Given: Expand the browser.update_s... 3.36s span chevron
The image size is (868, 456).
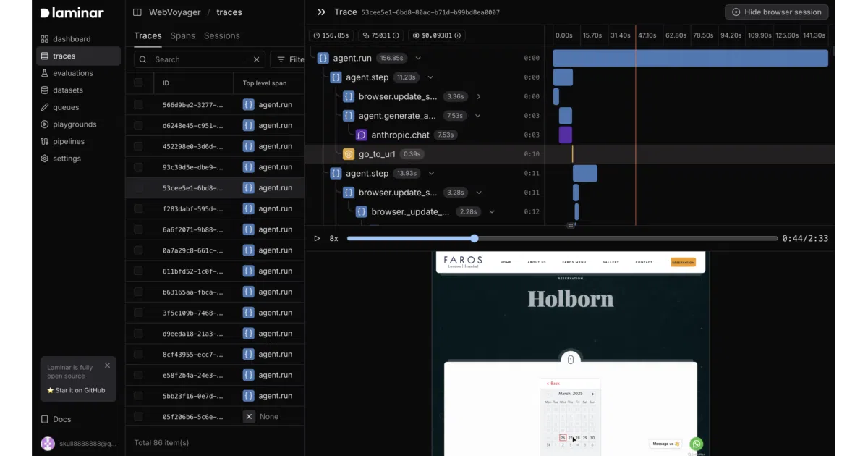Looking at the screenshot, I should (479, 96).
